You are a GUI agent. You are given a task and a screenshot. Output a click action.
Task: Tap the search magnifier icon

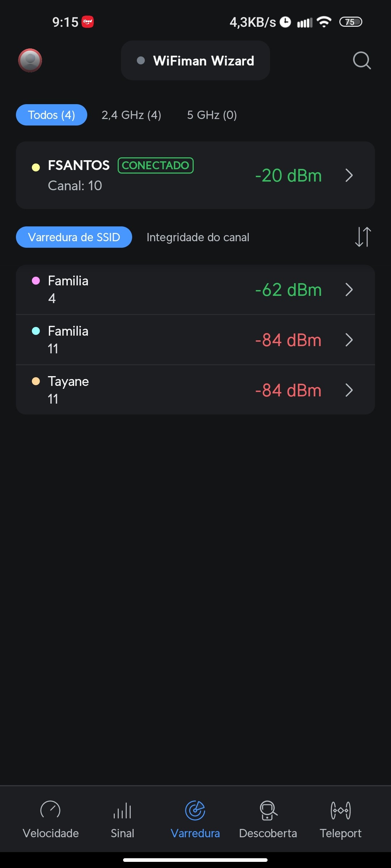click(x=362, y=60)
